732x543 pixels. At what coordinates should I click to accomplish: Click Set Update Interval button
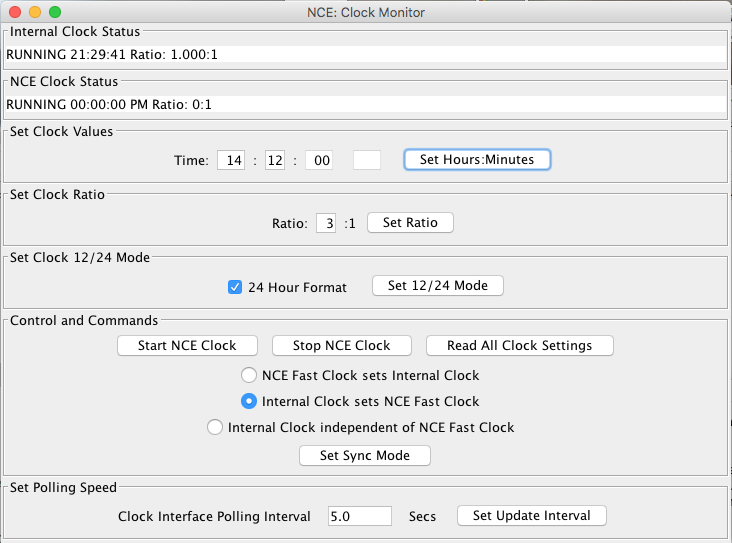[x=531, y=516]
